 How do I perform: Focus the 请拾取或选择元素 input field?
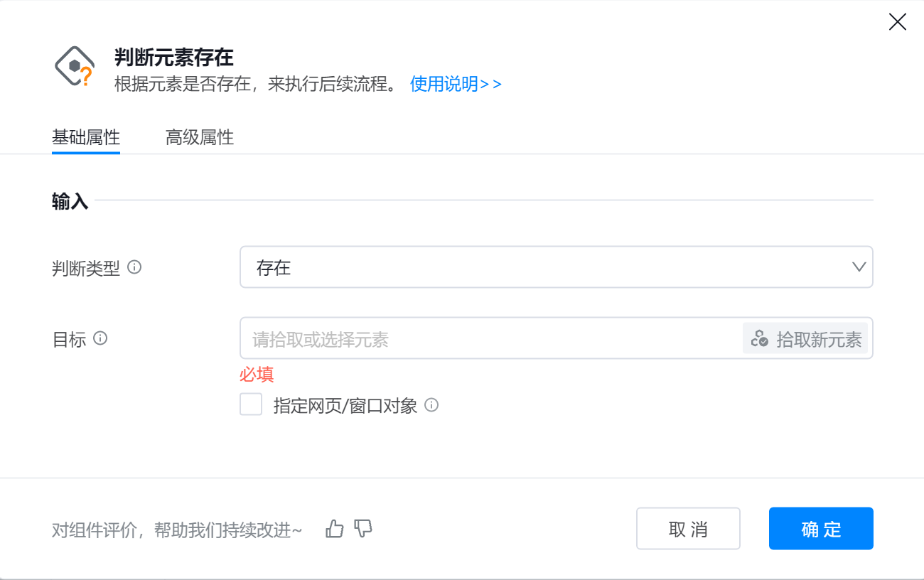[x=490, y=338]
